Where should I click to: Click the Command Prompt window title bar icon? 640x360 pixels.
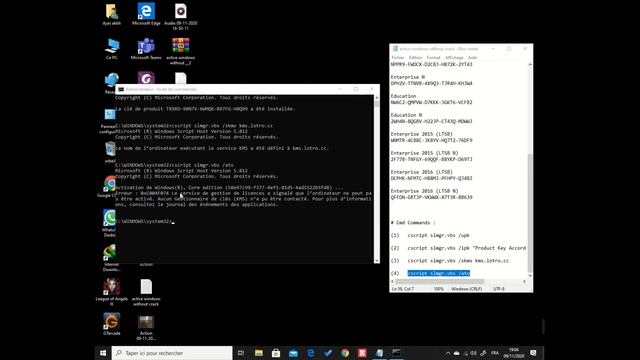pyautogui.click(x=121, y=89)
